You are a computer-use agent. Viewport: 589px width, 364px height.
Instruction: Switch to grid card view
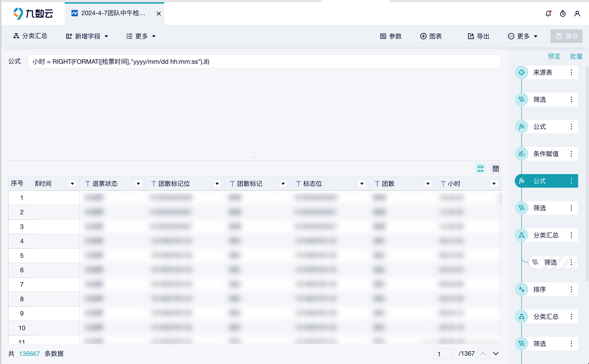[x=496, y=168]
